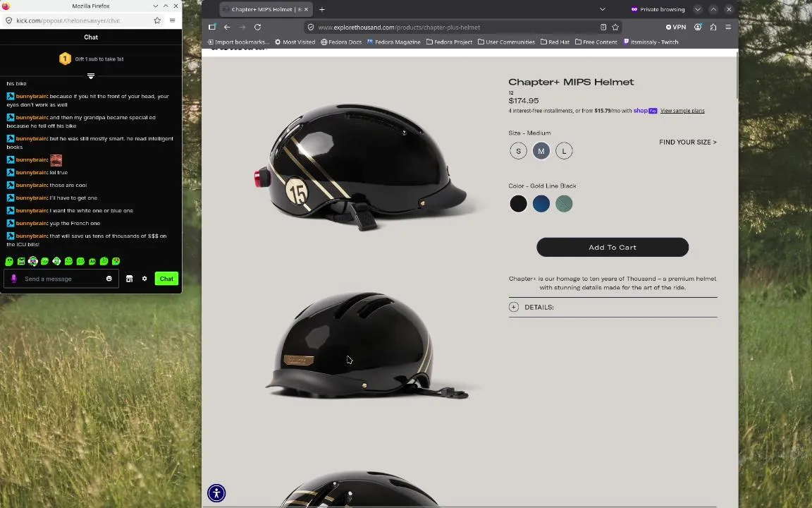Viewport: 812px width, 508px height.
Task: Open chat settings gear icon
Action: pyautogui.click(x=144, y=279)
